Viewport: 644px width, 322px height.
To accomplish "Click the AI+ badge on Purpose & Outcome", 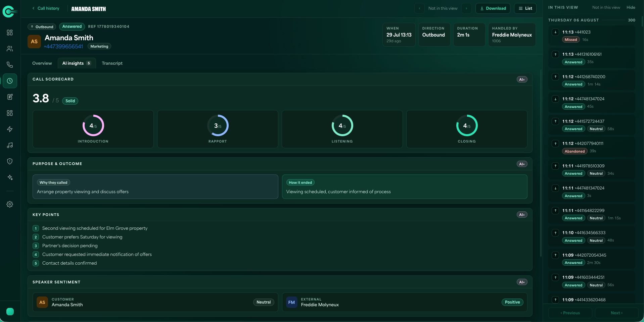I will (x=522, y=164).
